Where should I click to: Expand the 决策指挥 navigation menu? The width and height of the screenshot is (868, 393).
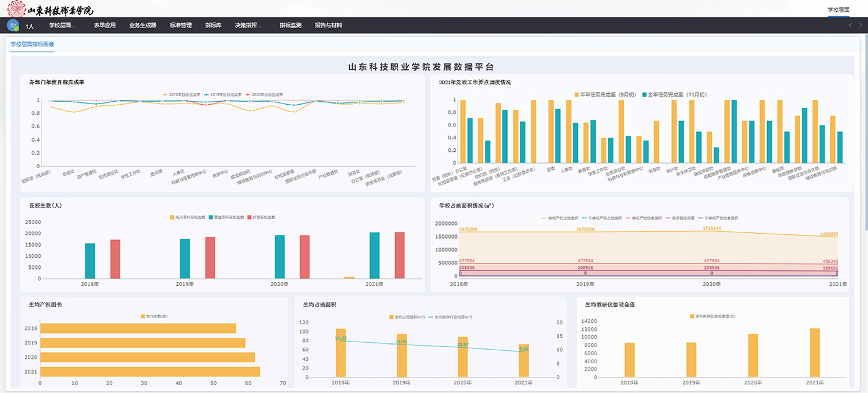248,25
